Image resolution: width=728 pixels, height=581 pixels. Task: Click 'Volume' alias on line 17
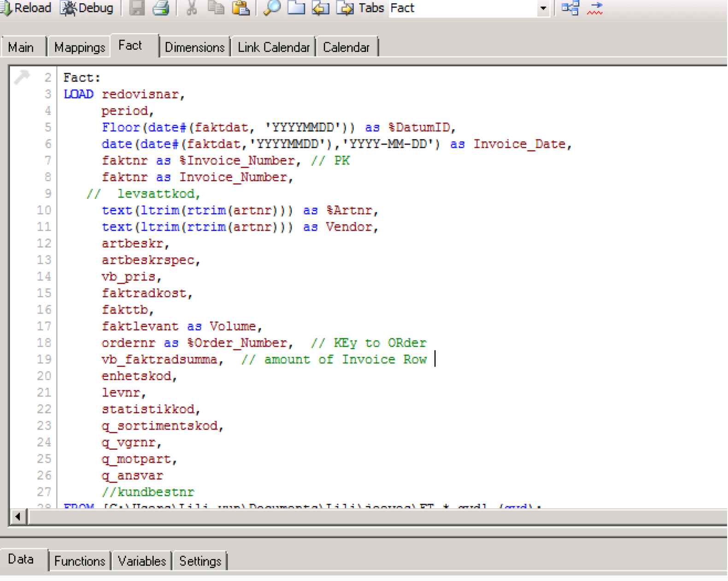pos(233,326)
